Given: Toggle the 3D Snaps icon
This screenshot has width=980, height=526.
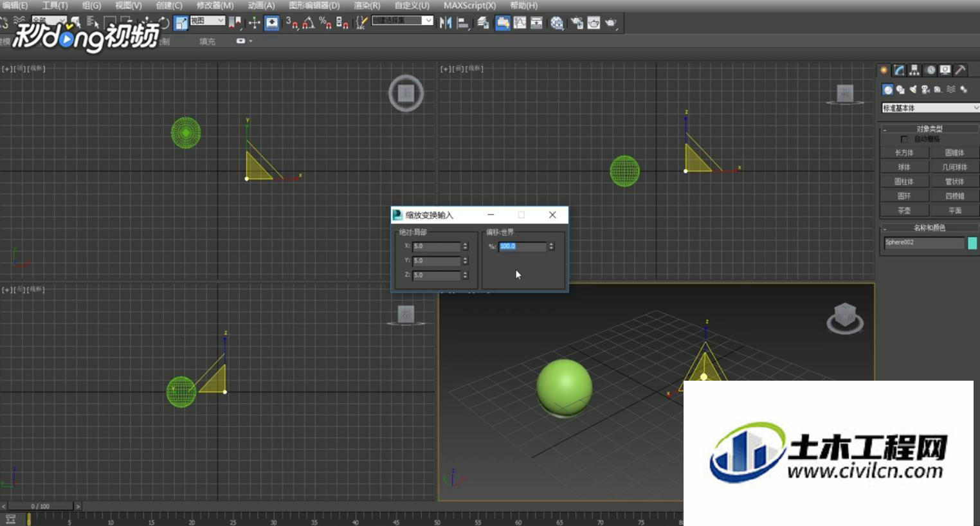Looking at the screenshot, I should point(292,23).
